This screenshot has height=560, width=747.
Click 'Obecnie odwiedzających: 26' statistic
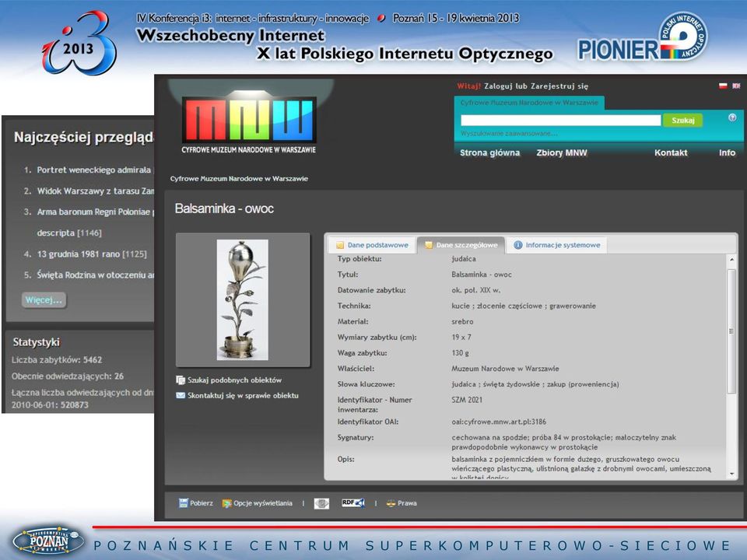[68, 376]
